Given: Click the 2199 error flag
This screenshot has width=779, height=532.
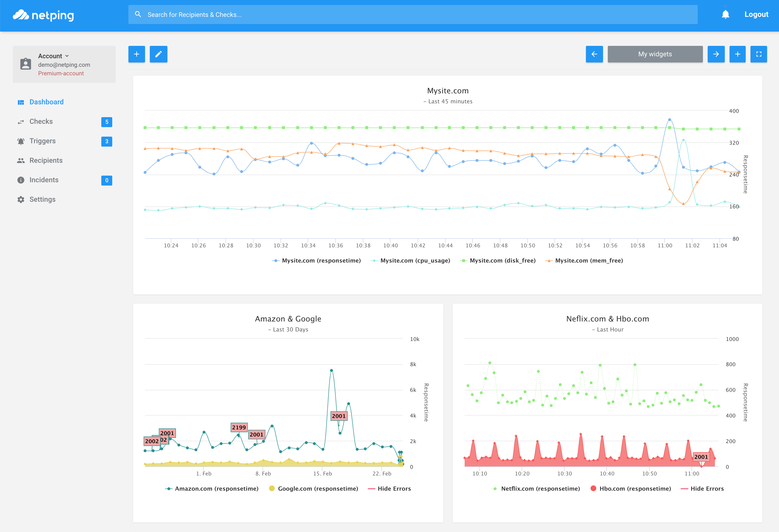Looking at the screenshot, I should [239, 427].
